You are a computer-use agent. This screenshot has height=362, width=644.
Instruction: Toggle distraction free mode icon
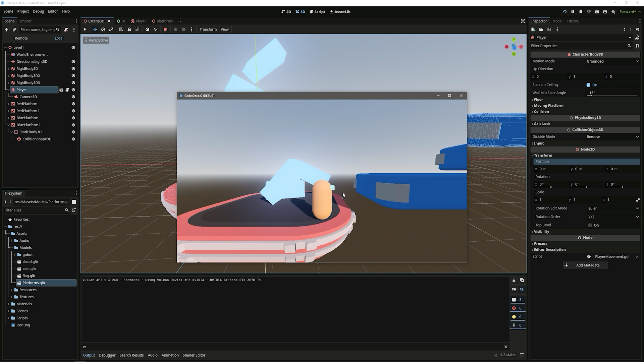point(523,21)
